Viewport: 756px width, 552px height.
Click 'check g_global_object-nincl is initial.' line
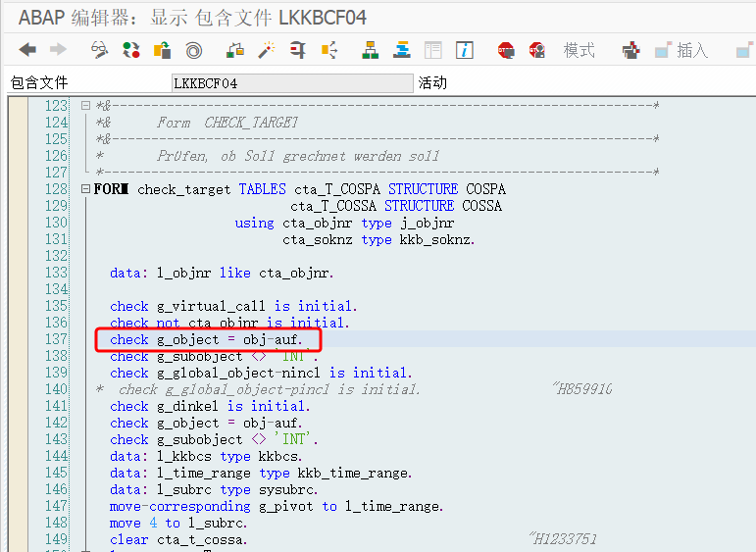pyautogui.click(x=261, y=373)
